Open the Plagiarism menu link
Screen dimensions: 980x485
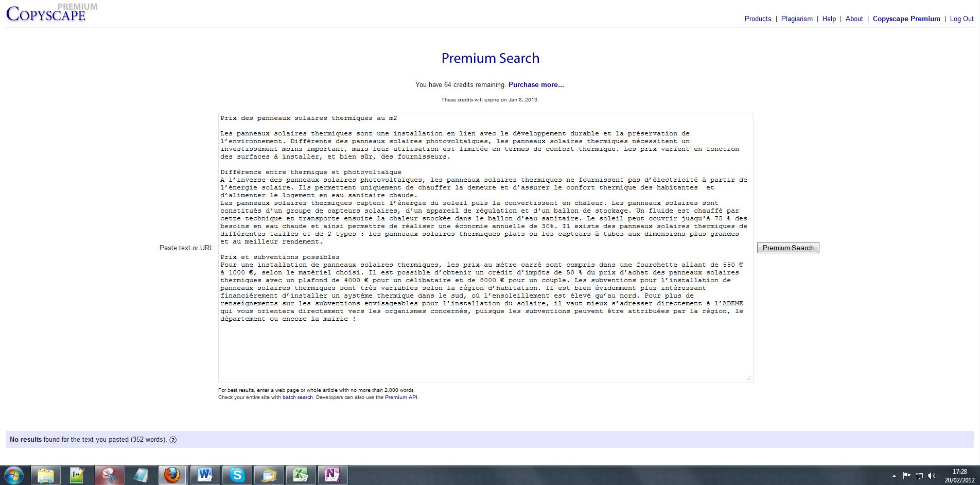pos(797,19)
